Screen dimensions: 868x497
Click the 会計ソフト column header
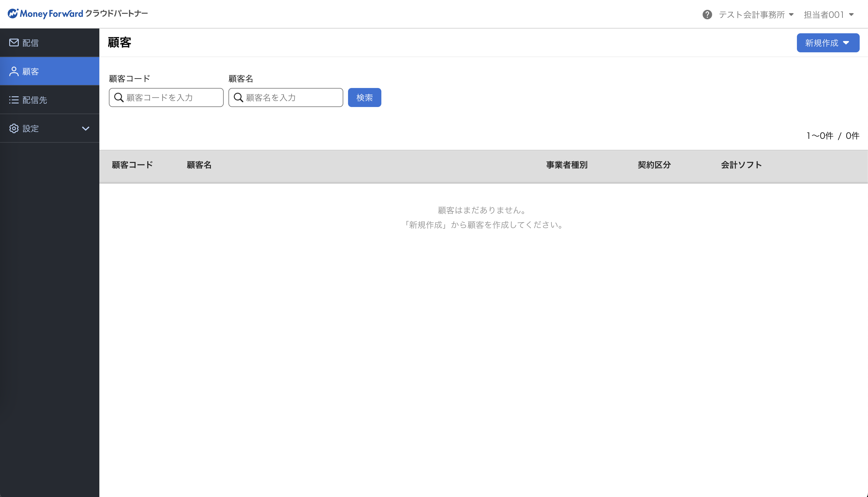pyautogui.click(x=741, y=165)
